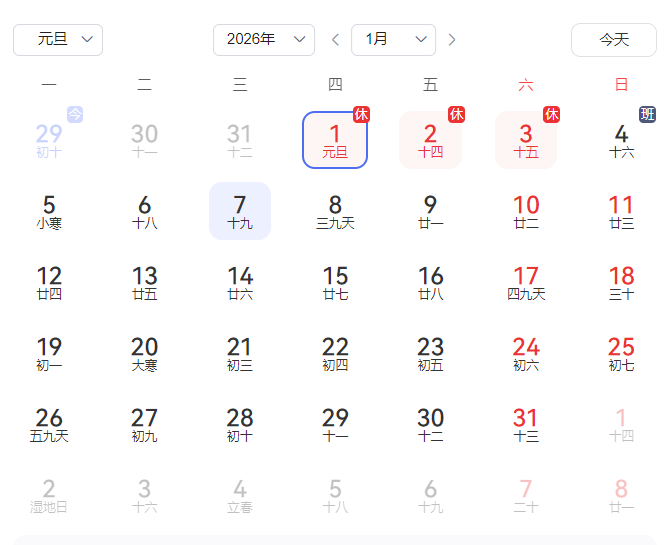Click the 休 badge on January 3
Image resolution: width=671 pixels, height=545 pixels.
click(x=552, y=115)
